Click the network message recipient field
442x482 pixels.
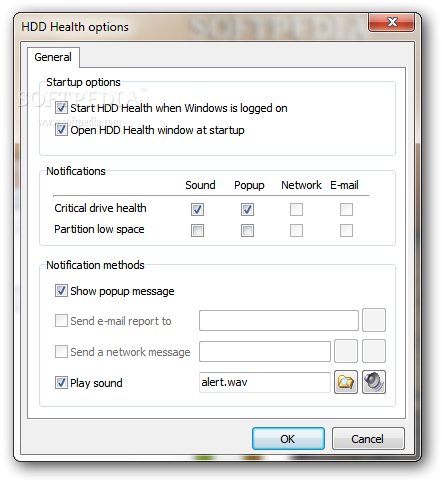click(x=265, y=351)
